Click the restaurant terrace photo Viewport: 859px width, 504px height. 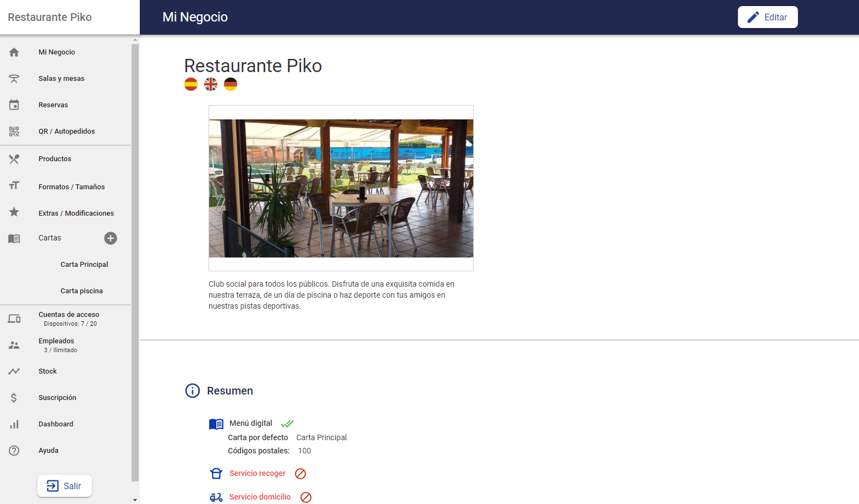pos(341,188)
